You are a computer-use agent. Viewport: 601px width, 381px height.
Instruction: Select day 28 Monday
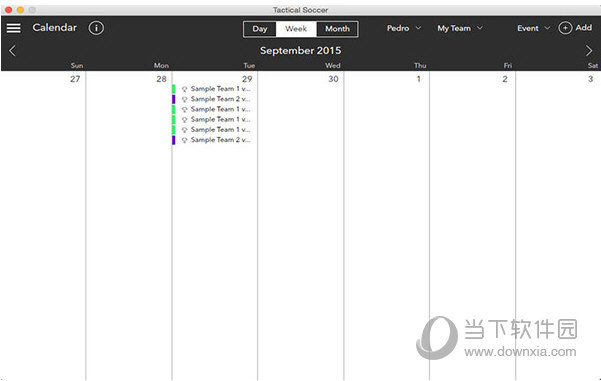tap(161, 79)
